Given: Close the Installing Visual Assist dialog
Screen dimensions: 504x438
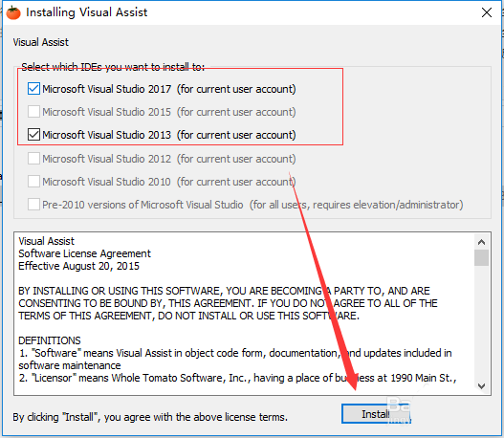Looking at the screenshot, I should [x=487, y=12].
